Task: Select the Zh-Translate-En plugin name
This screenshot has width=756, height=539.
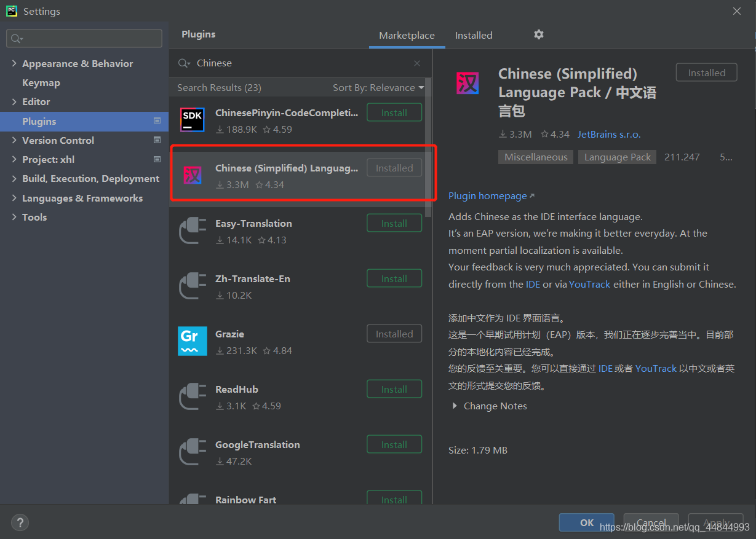Action: click(x=253, y=278)
